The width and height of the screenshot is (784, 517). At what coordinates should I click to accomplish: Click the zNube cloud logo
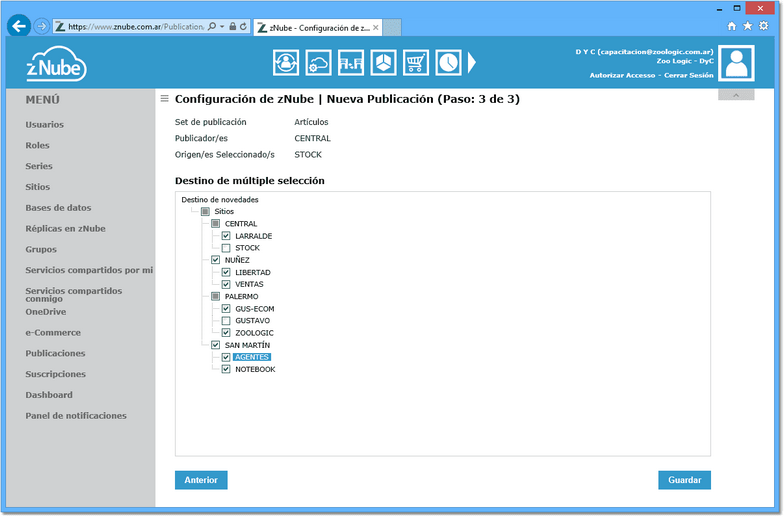(56, 64)
